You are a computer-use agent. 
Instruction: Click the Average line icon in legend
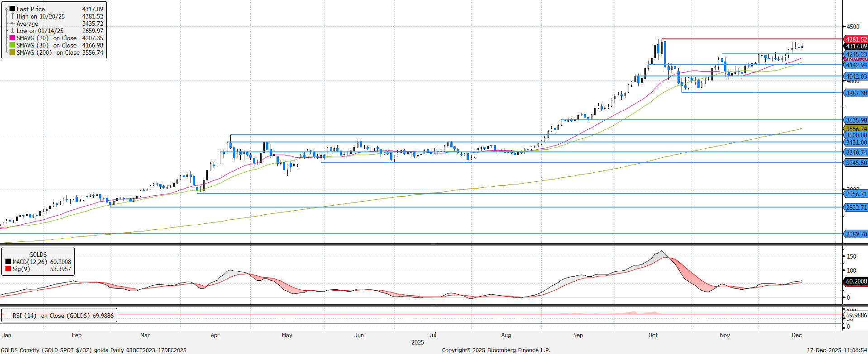[12, 24]
